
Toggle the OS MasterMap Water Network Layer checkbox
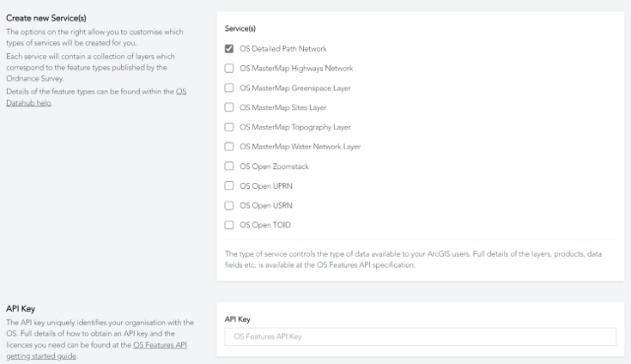(x=229, y=147)
